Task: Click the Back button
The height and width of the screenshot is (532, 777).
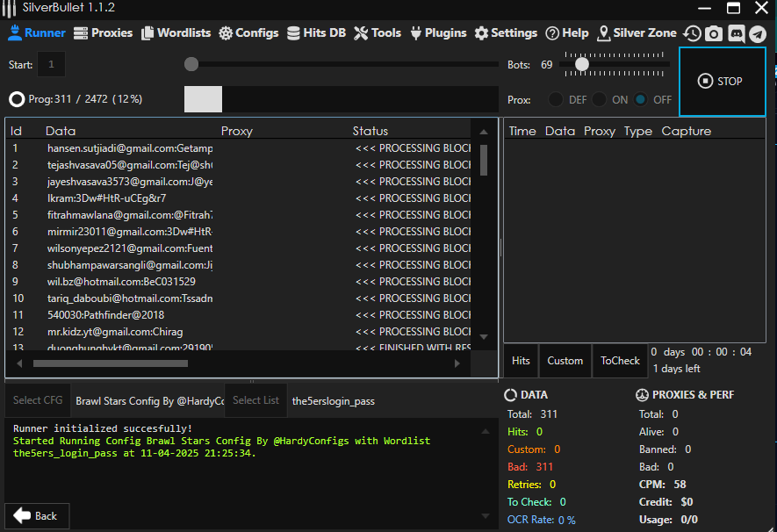Action: coord(37,515)
